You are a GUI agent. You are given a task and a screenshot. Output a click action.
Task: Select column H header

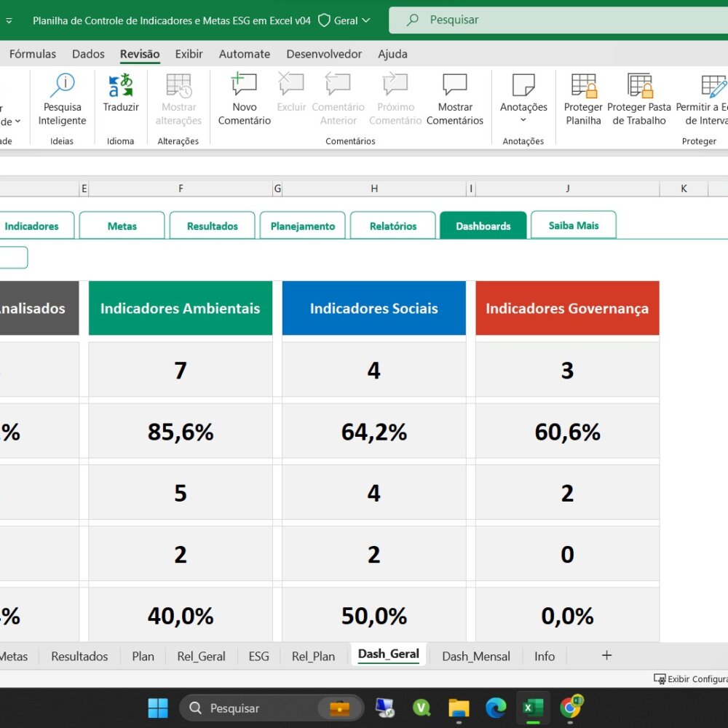[x=373, y=189]
